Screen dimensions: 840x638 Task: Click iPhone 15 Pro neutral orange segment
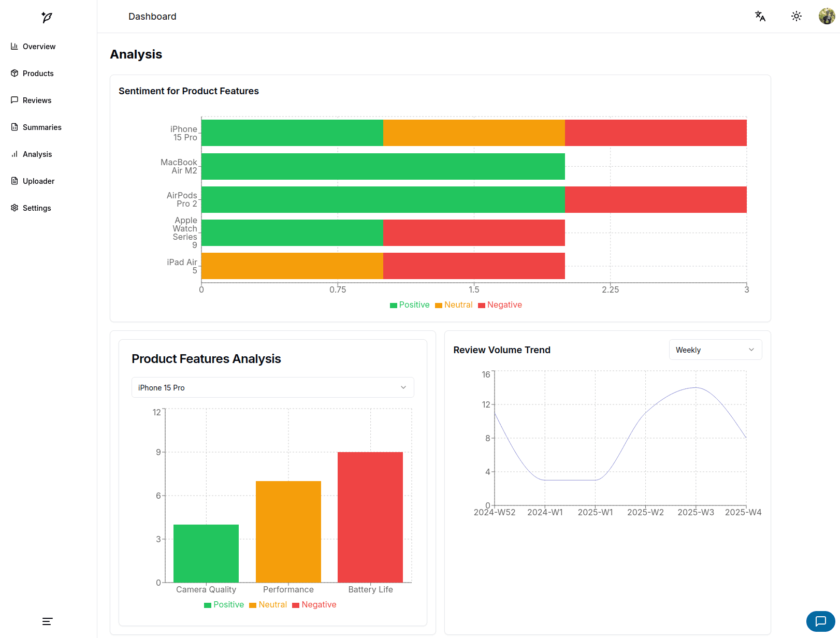[x=474, y=133]
